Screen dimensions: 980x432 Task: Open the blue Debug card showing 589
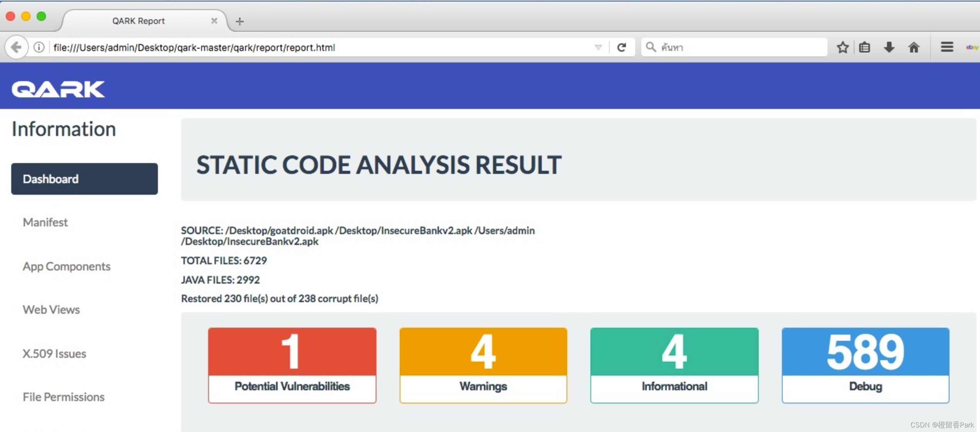865,365
